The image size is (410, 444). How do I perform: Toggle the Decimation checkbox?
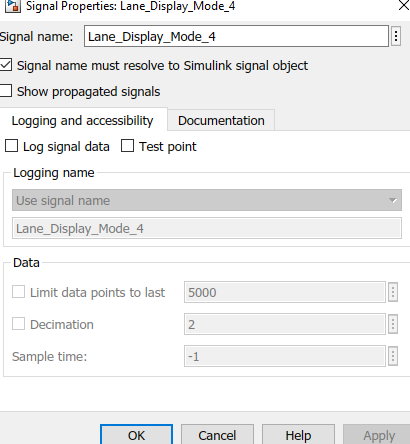(x=18, y=323)
